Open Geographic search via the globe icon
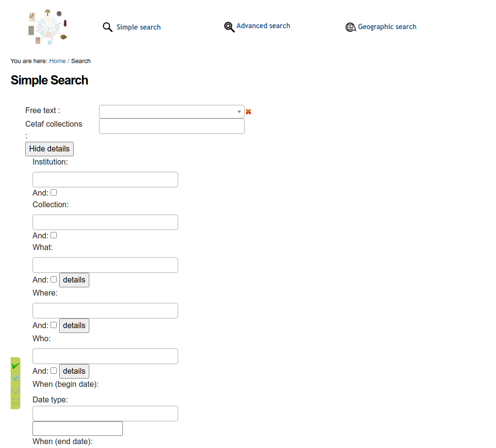 point(350,27)
